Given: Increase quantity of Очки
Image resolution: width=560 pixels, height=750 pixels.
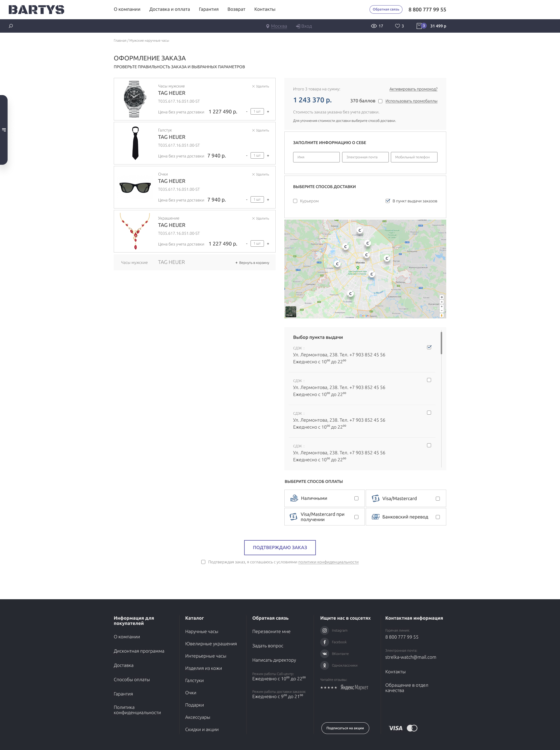Looking at the screenshot, I should [x=268, y=200].
